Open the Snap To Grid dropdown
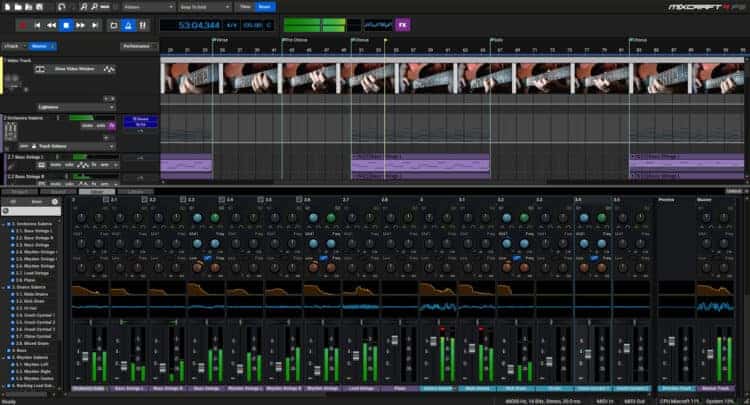Image resolution: width=750 pixels, height=405 pixels. pyautogui.click(x=205, y=7)
